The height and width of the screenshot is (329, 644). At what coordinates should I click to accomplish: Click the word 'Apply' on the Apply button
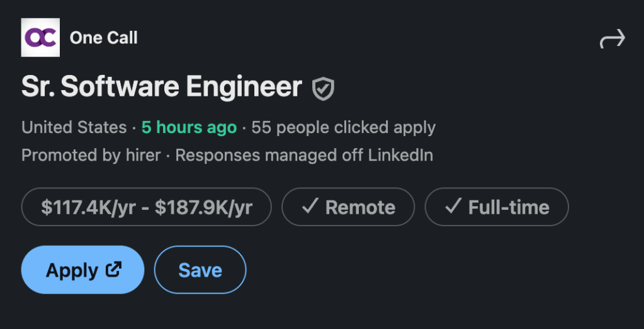[72, 270]
